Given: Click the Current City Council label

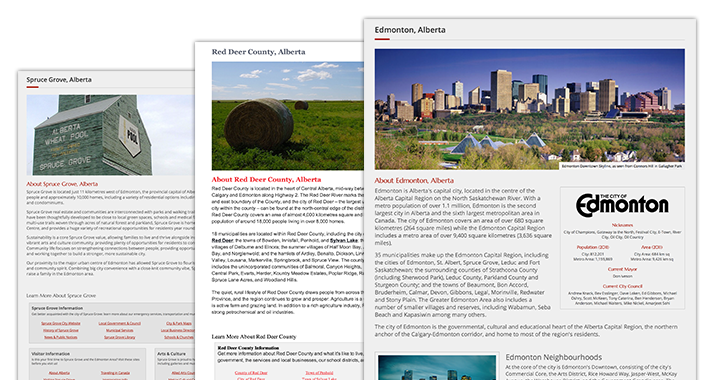Looking at the screenshot, I should (x=622, y=286).
